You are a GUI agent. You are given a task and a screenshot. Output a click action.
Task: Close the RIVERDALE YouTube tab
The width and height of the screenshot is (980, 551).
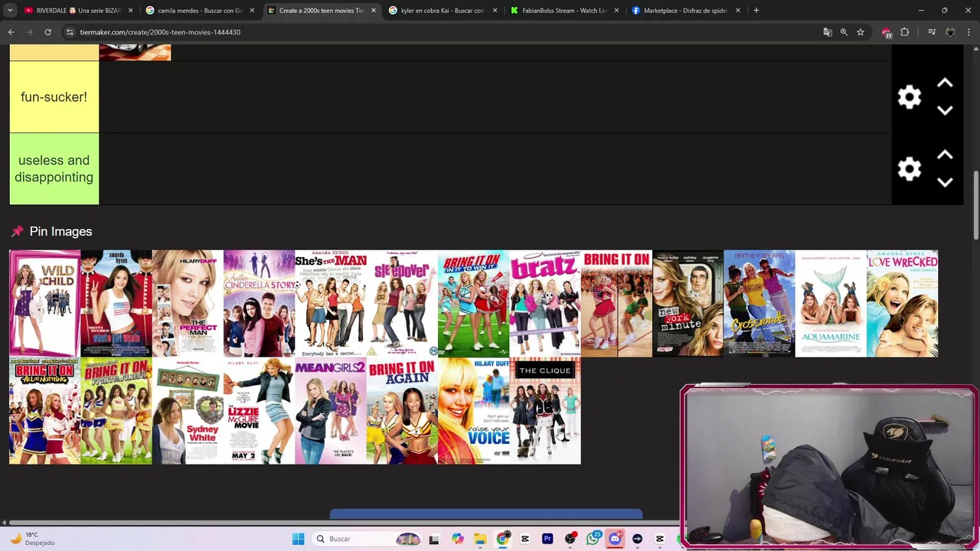(x=130, y=11)
